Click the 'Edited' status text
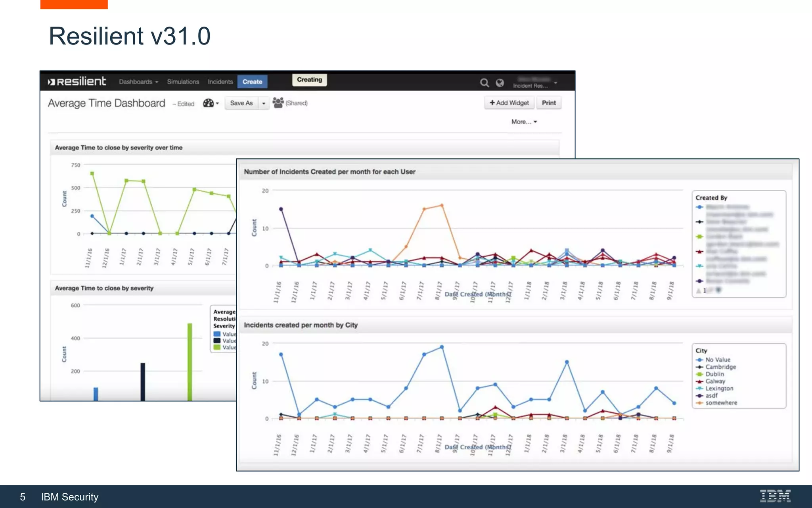812x508 pixels. (186, 104)
